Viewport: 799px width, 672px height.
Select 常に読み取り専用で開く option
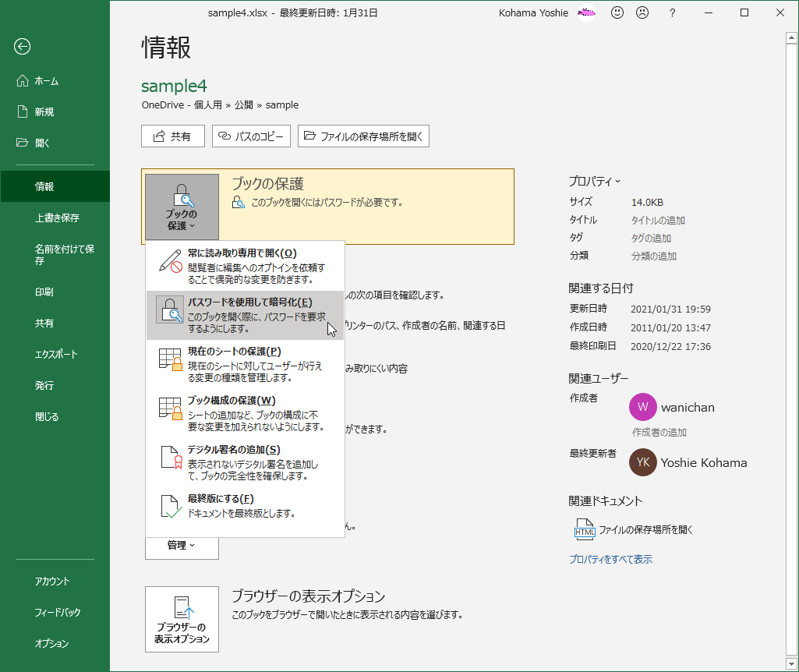pos(245,266)
